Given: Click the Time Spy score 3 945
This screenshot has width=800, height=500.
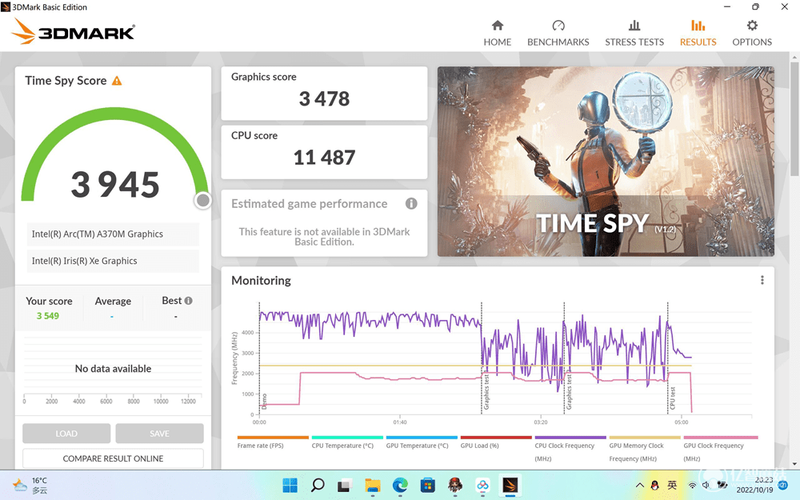Looking at the screenshot, I should coord(115,184).
